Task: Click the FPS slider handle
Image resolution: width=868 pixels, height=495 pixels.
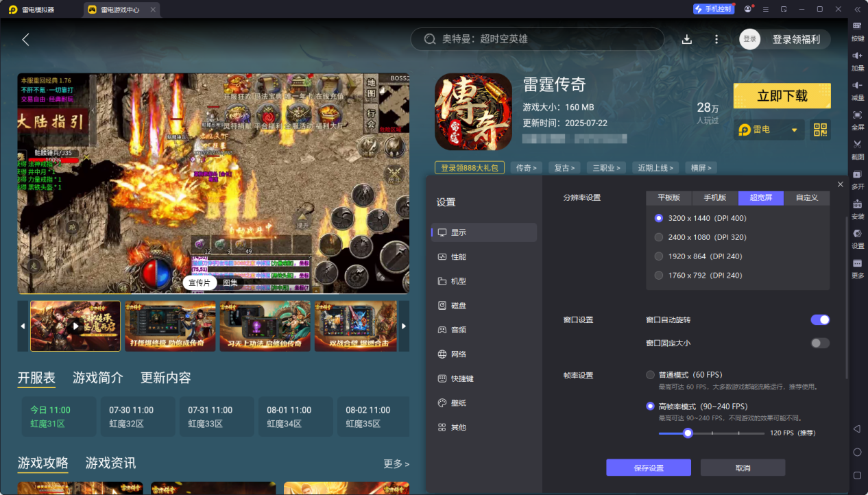Action: pyautogui.click(x=688, y=433)
